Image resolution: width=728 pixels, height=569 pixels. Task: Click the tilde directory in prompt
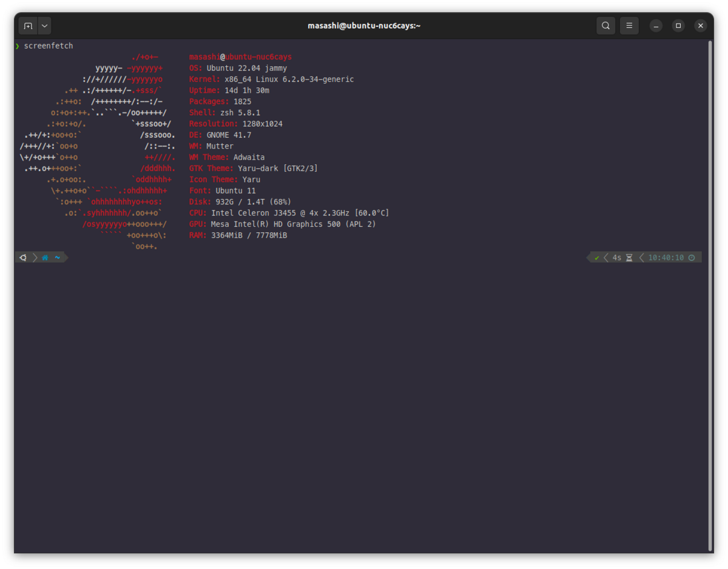[x=58, y=258]
